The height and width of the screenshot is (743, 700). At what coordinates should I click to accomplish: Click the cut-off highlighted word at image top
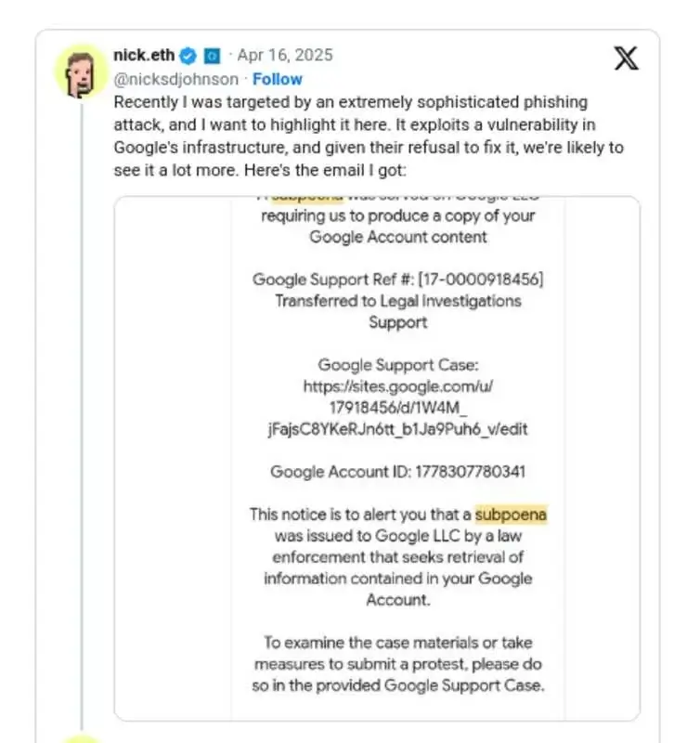(307, 199)
